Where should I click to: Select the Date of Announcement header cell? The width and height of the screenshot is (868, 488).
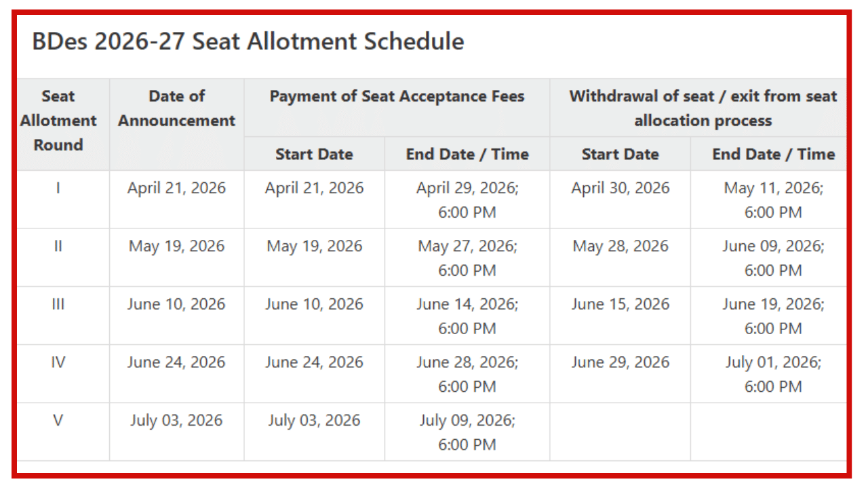pos(176,108)
